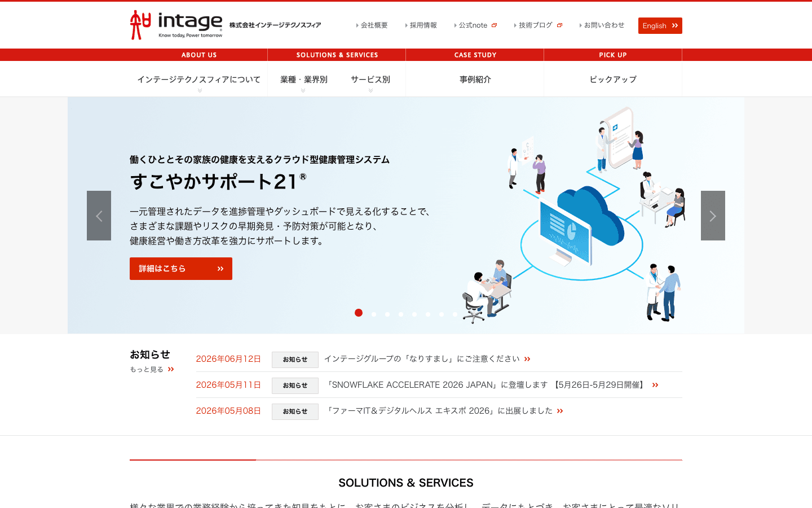Click the すこやかサポート21 slide title
Screen dimensions: 812x508
click(219, 182)
